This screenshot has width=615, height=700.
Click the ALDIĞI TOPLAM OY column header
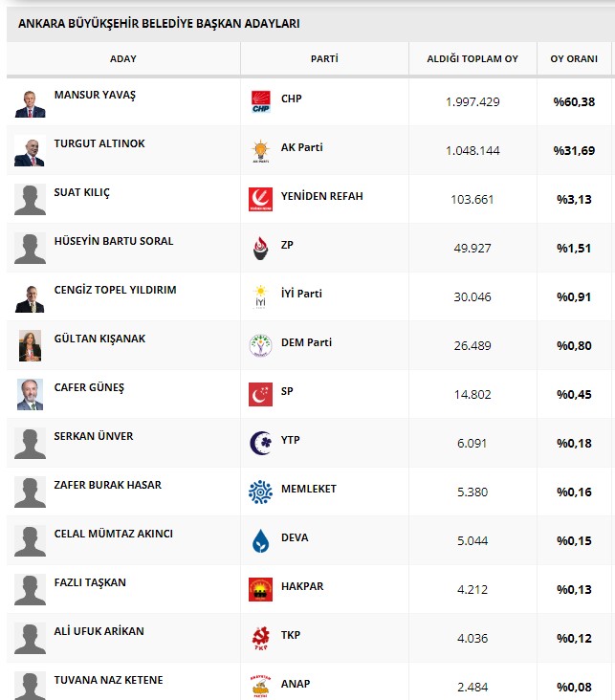pyautogui.click(x=472, y=59)
